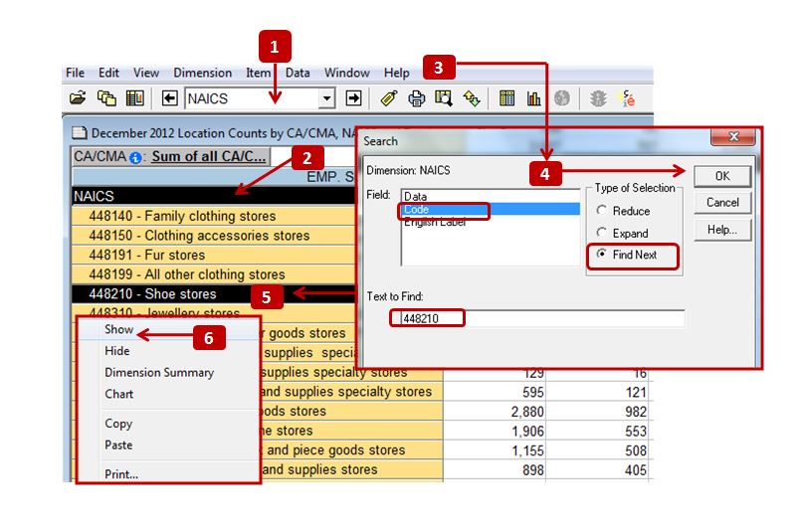Open the NAICS dimension dropdown arrow

pyautogui.click(x=327, y=98)
